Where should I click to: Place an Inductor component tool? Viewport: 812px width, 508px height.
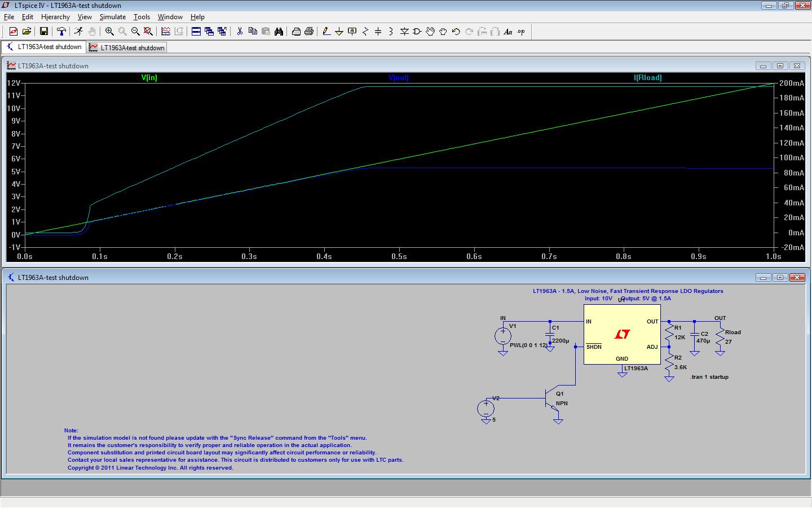click(x=391, y=32)
